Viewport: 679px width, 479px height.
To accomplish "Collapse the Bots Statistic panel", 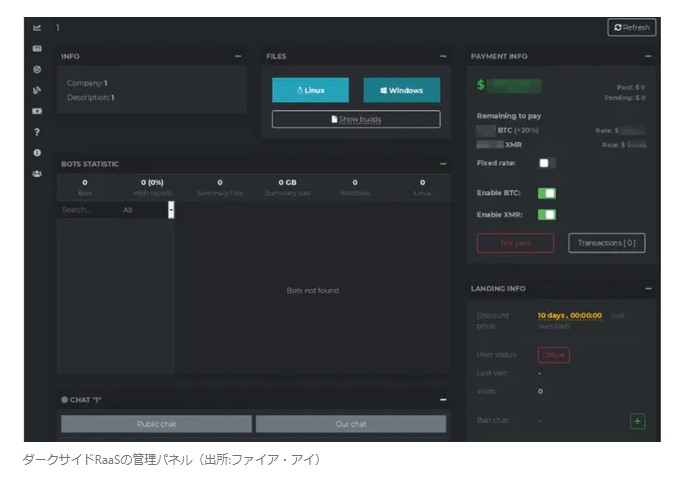I will (443, 163).
